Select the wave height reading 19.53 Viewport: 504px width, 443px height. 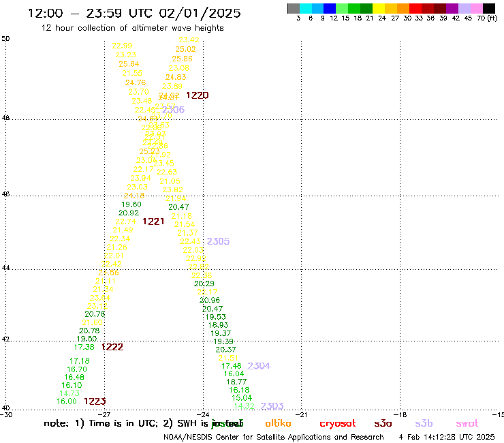[215, 317]
